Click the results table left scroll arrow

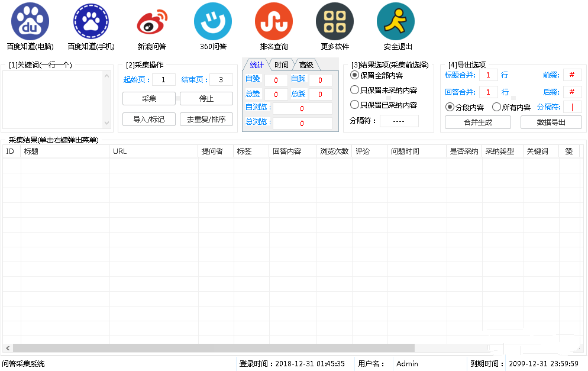pyautogui.click(x=8, y=348)
